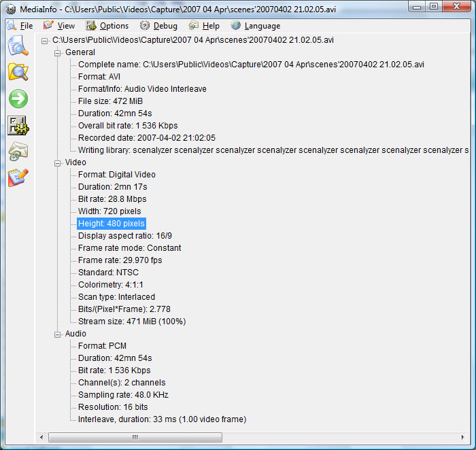Select the Complete name row

coord(251,65)
